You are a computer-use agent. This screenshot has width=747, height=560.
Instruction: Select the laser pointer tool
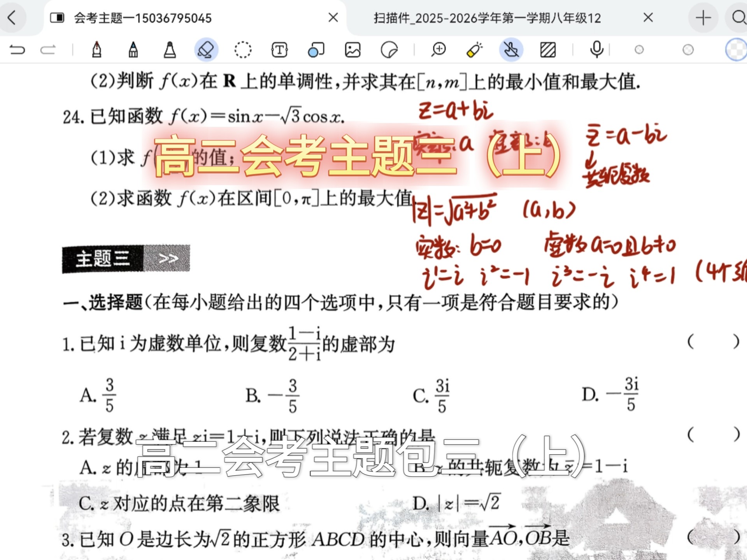[x=475, y=50]
